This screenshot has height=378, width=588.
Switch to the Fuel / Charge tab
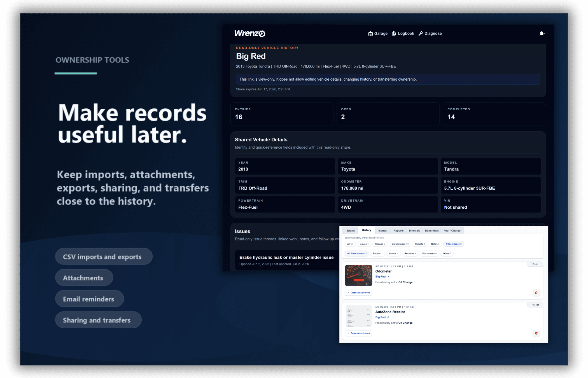pyautogui.click(x=452, y=230)
